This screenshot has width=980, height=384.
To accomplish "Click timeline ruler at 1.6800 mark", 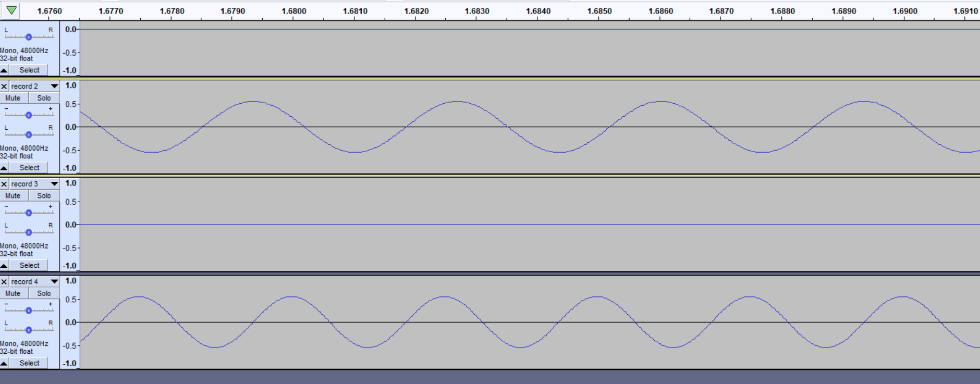I will coord(293,11).
